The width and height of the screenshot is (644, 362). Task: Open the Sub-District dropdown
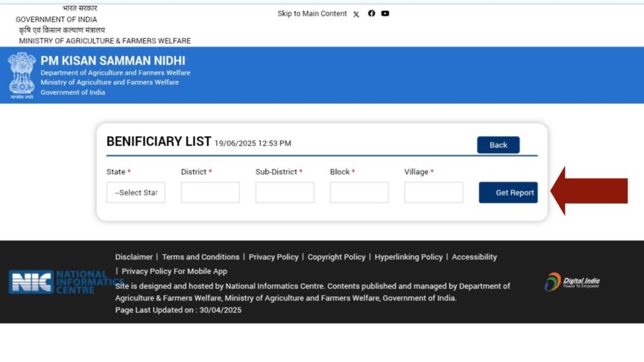click(285, 193)
